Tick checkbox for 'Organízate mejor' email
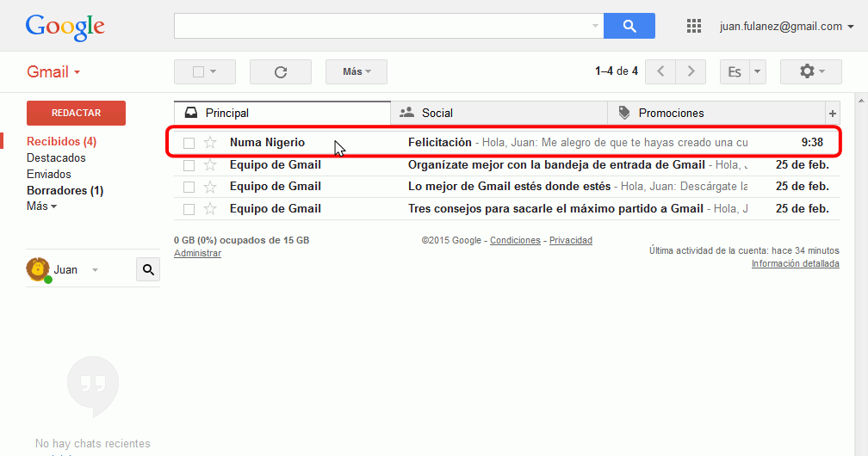Viewport: 868px width, 456px height. pos(189,165)
